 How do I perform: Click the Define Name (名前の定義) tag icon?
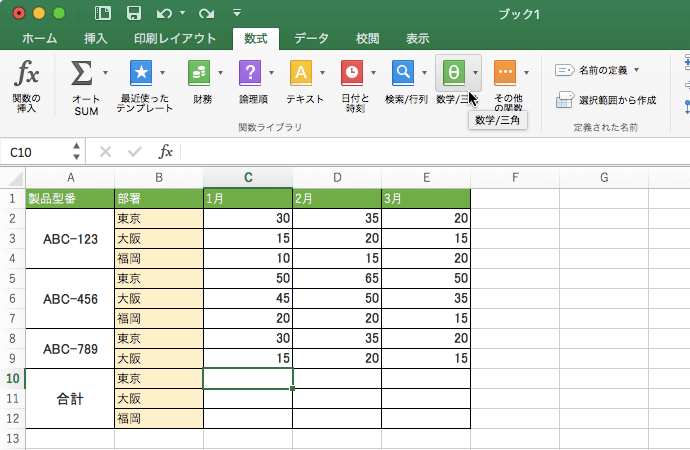click(565, 70)
